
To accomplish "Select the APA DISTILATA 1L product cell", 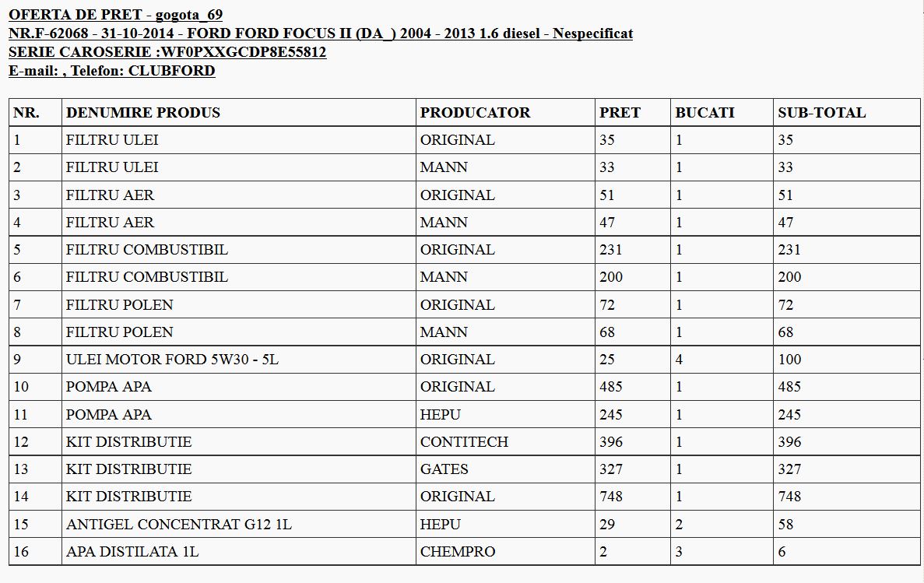I will pyautogui.click(x=132, y=552).
